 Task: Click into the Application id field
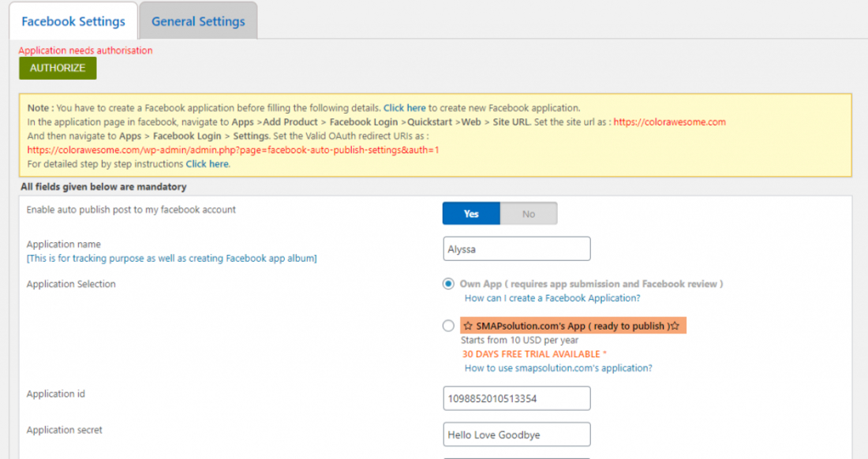click(517, 398)
